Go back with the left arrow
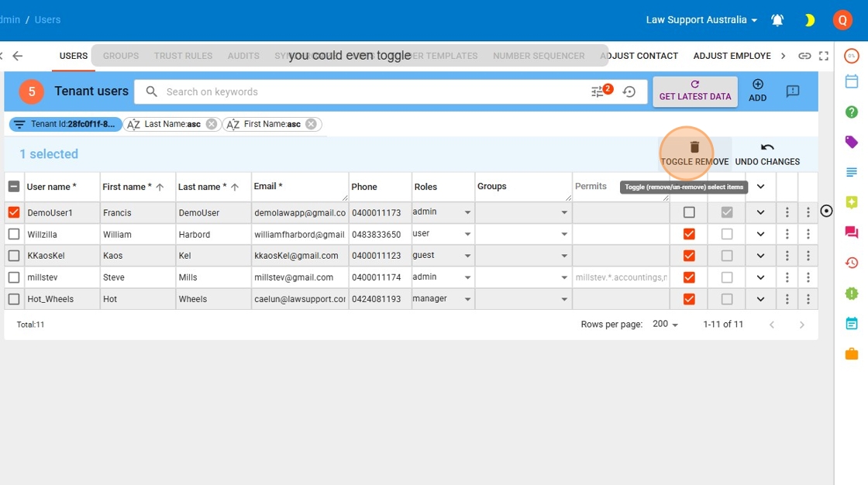The height and width of the screenshot is (485, 868). point(18,55)
